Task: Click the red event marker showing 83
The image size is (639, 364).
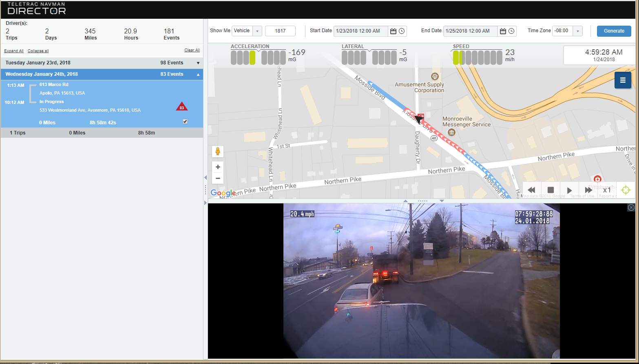Action: [x=182, y=106]
